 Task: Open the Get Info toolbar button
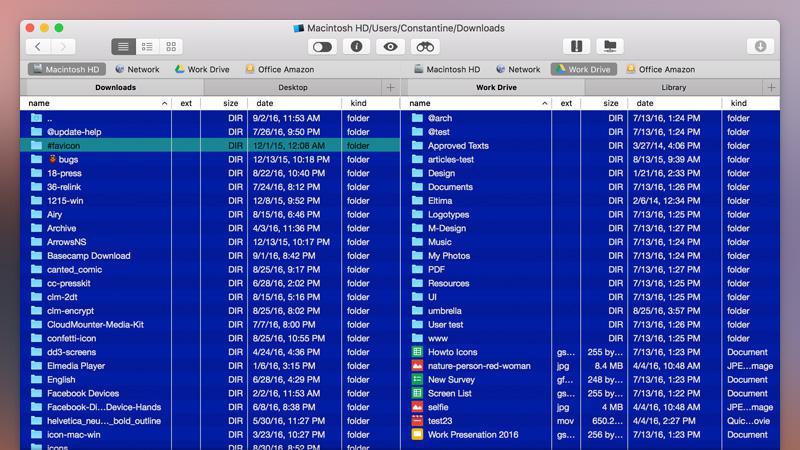356,46
